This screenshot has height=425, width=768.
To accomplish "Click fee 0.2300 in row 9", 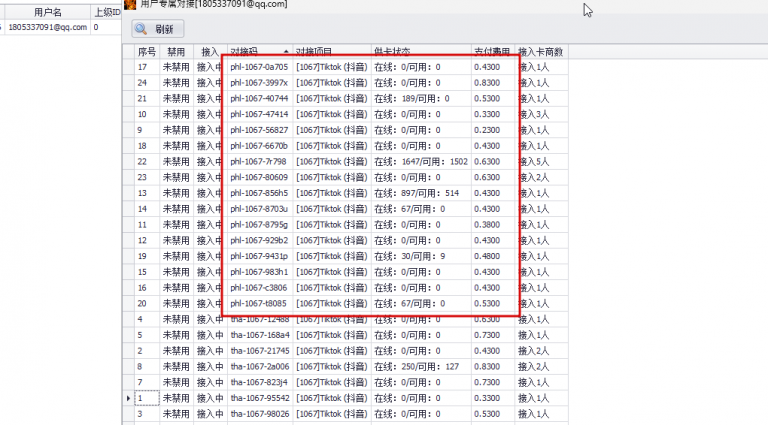I will coord(487,130).
